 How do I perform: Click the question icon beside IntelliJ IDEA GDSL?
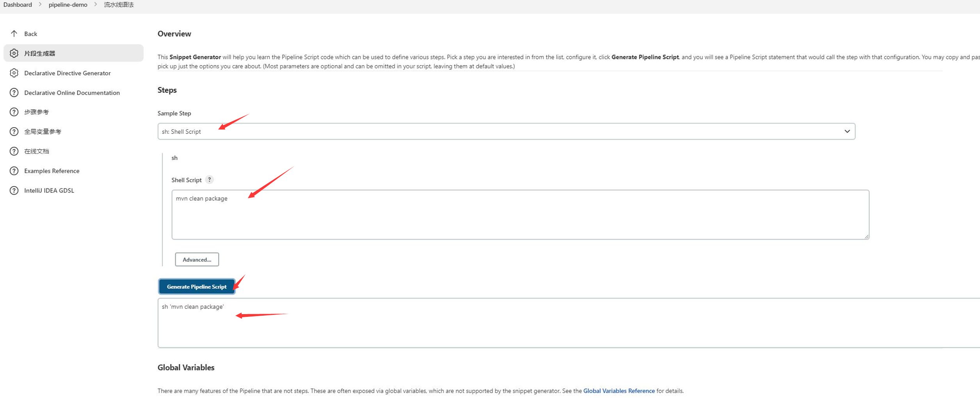tap(14, 190)
